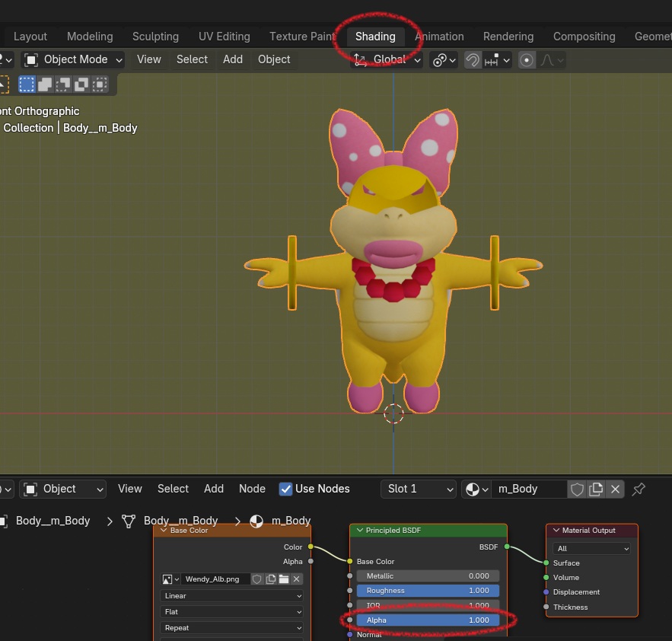Viewport: 672px width, 641px height.
Task: Open the Object Mode dropdown
Action: tap(73, 59)
